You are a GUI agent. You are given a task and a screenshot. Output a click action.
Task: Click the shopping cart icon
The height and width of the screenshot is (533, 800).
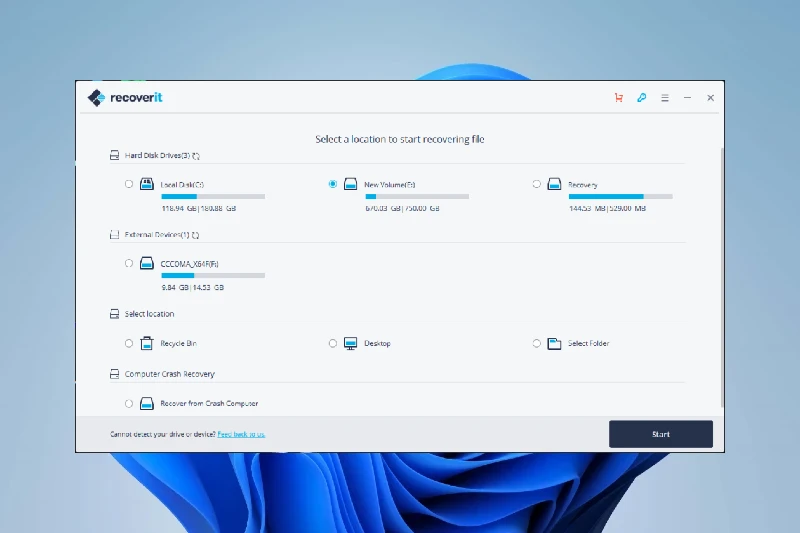point(619,98)
